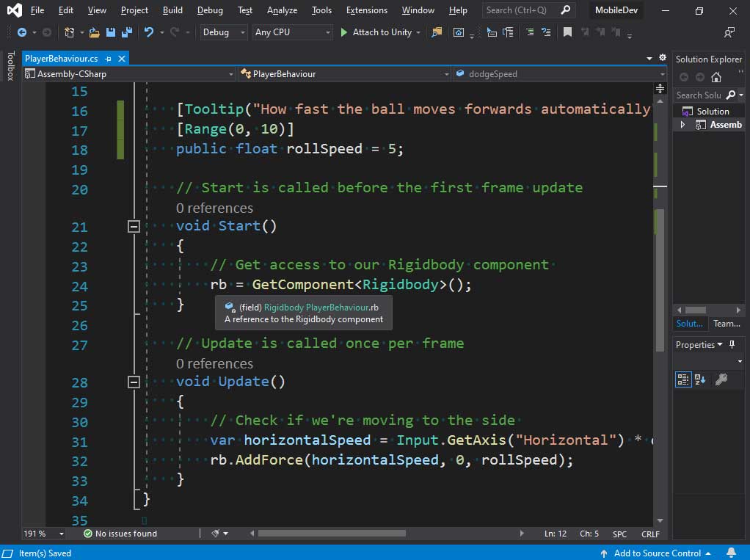This screenshot has width=750, height=560.
Task: Collapse the Start() method outline
Action: click(x=134, y=227)
